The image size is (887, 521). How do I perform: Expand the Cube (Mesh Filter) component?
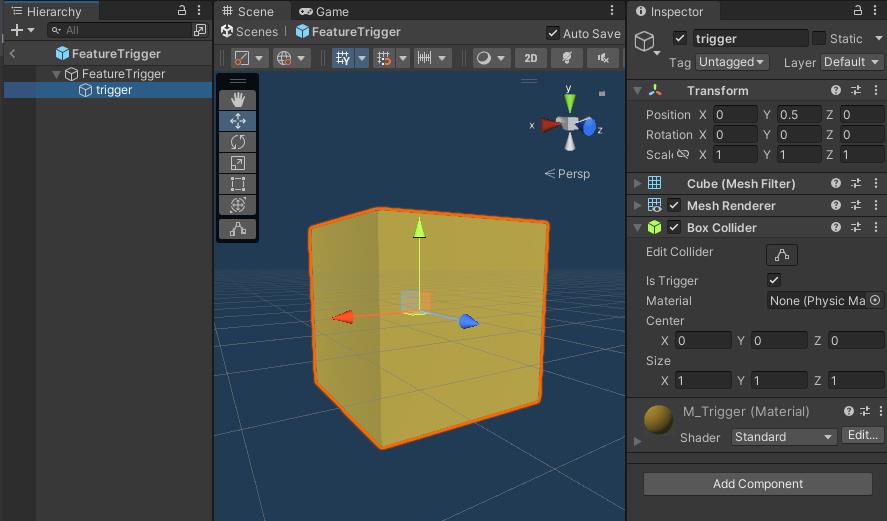pos(638,183)
